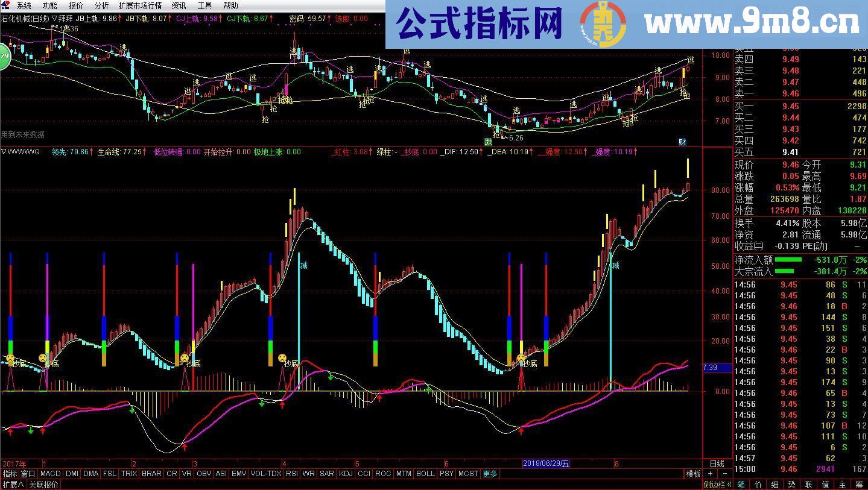Screen dimensions: 868x490
Task: Click the 值 icon in the bottom-right icon row
Action: point(826,484)
